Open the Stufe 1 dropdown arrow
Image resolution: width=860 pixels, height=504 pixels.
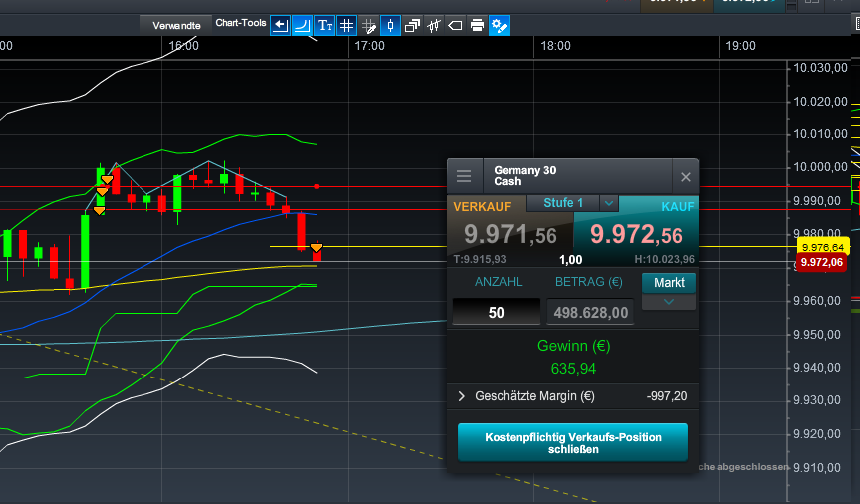(x=608, y=203)
